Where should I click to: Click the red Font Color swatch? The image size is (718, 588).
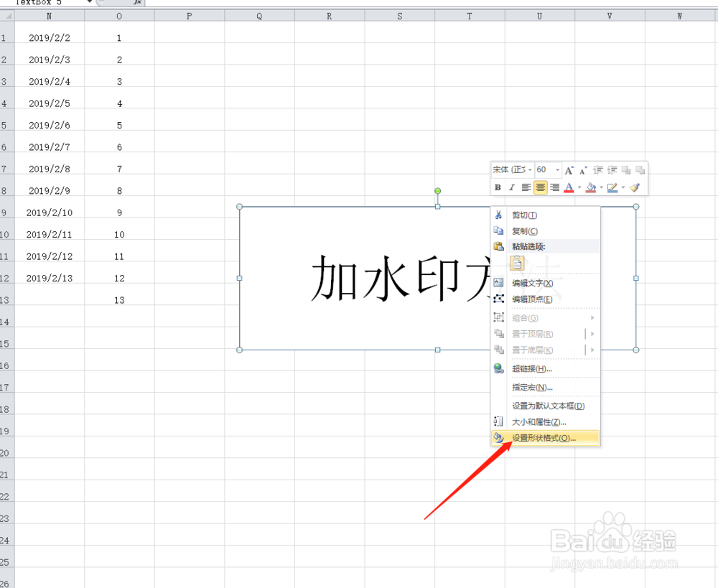tap(569, 187)
